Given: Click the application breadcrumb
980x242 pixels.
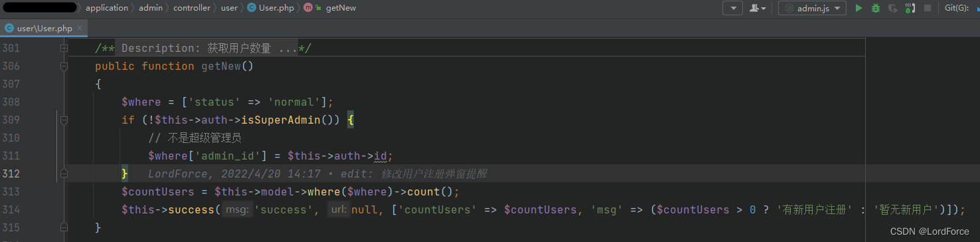Looking at the screenshot, I should click(x=107, y=8).
